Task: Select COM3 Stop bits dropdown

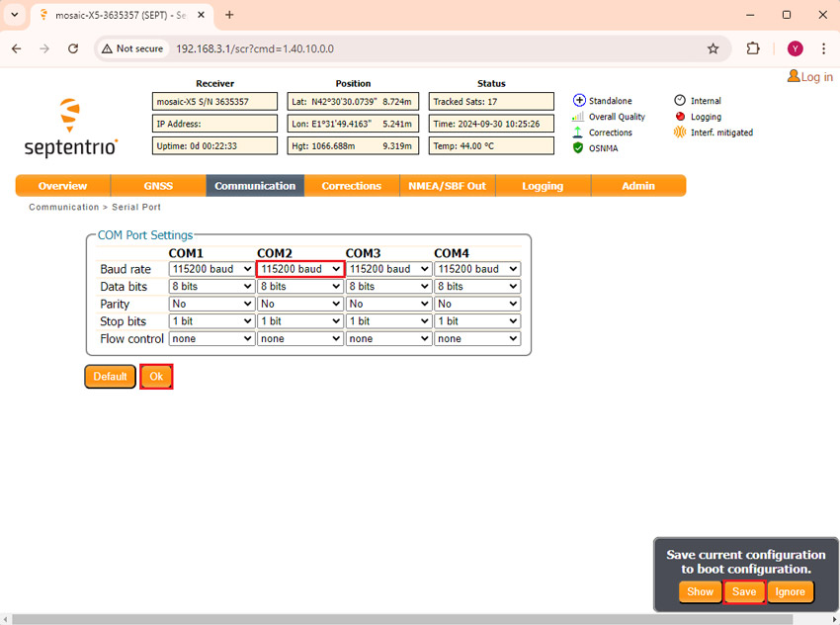Action: click(x=388, y=321)
